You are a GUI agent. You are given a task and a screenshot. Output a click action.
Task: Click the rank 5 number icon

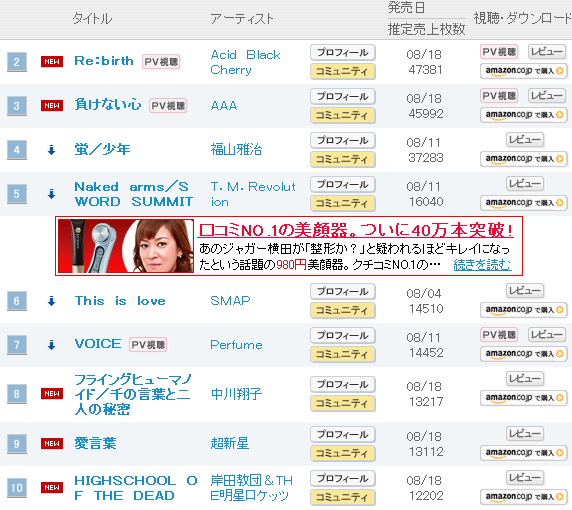pos(17,194)
